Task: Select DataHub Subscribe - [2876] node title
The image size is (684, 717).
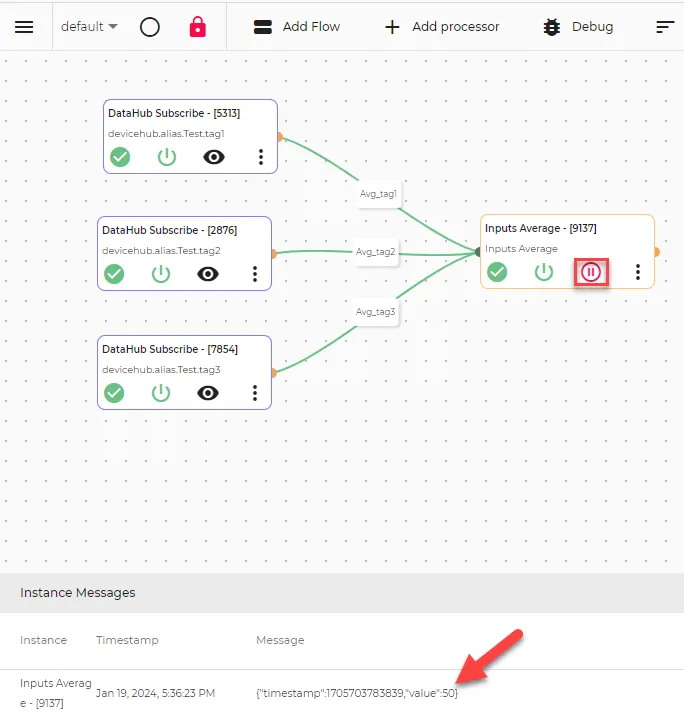Action: click(x=170, y=230)
